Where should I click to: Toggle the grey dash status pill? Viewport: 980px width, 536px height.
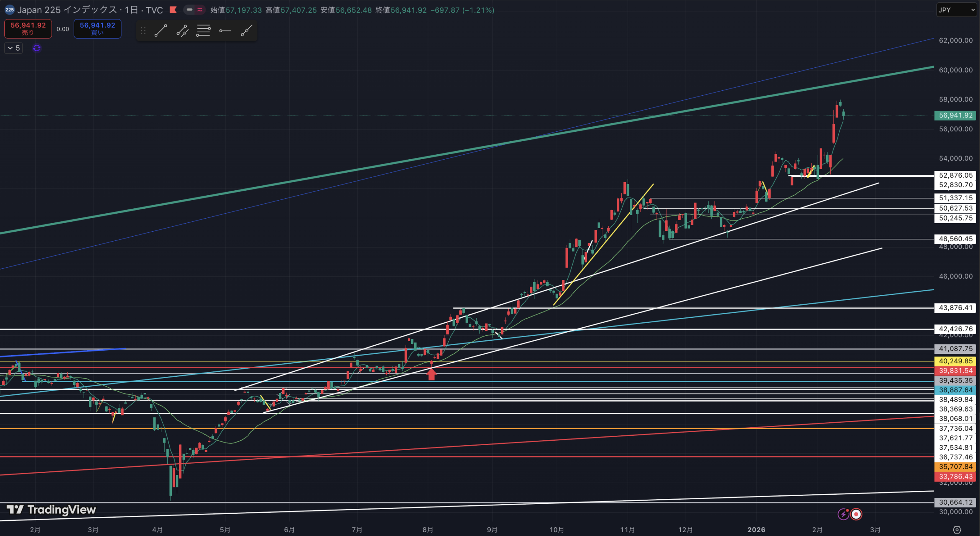[189, 10]
